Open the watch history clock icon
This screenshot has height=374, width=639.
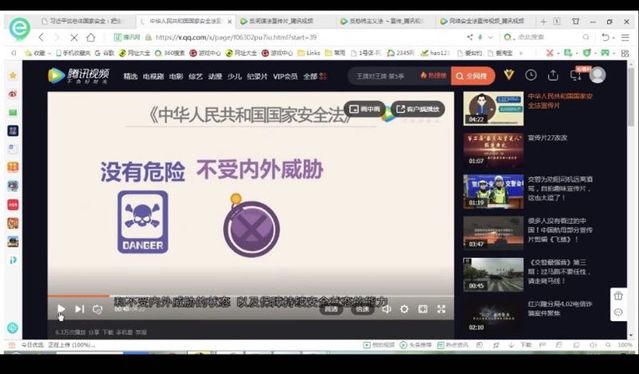pyautogui.click(x=531, y=75)
